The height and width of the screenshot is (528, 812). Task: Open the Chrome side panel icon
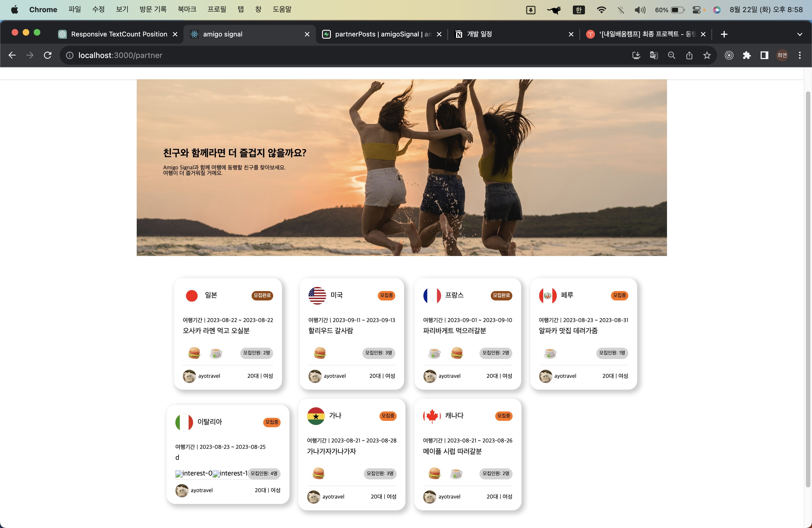click(764, 55)
